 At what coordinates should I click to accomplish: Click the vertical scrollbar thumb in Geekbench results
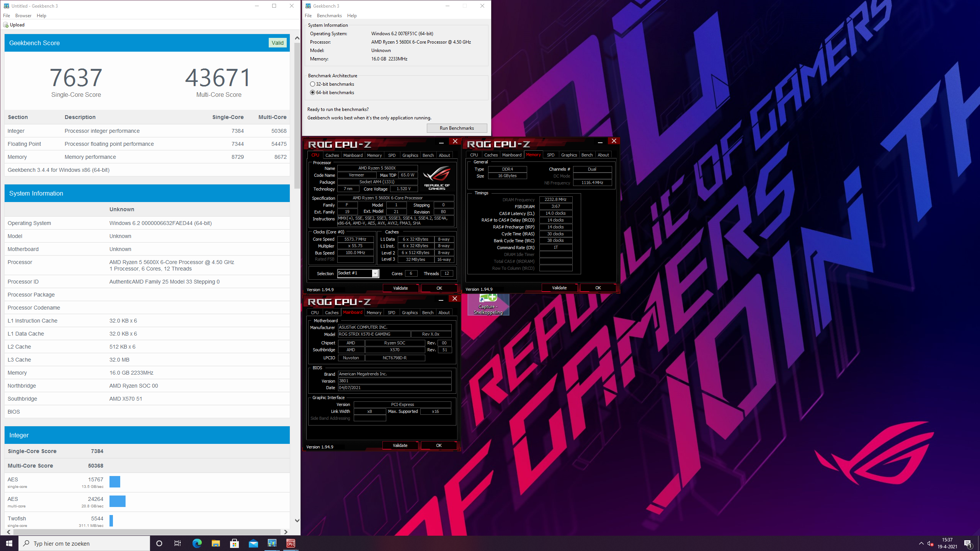(297, 116)
